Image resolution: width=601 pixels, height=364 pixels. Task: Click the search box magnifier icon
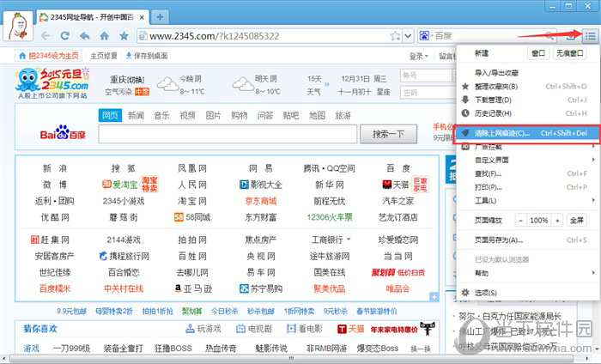(x=549, y=36)
